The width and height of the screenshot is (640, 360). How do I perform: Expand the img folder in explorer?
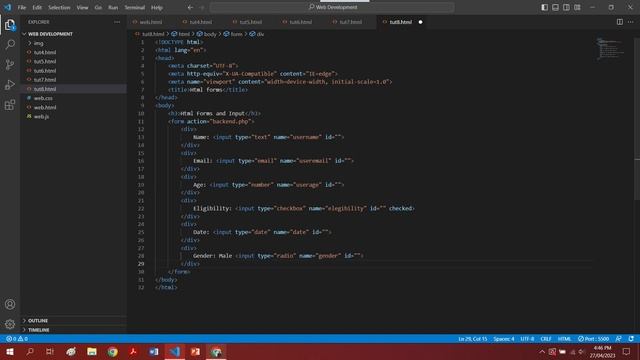pyautogui.click(x=73, y=43)
